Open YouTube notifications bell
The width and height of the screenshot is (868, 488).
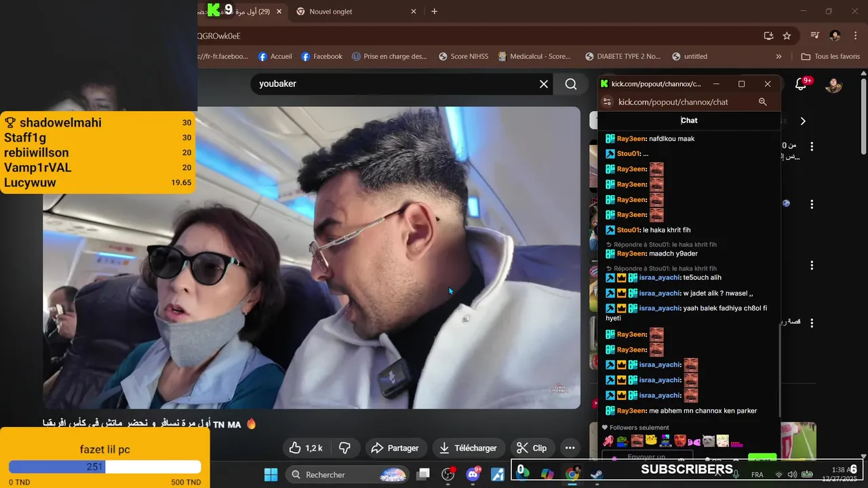tap(802, 84)
